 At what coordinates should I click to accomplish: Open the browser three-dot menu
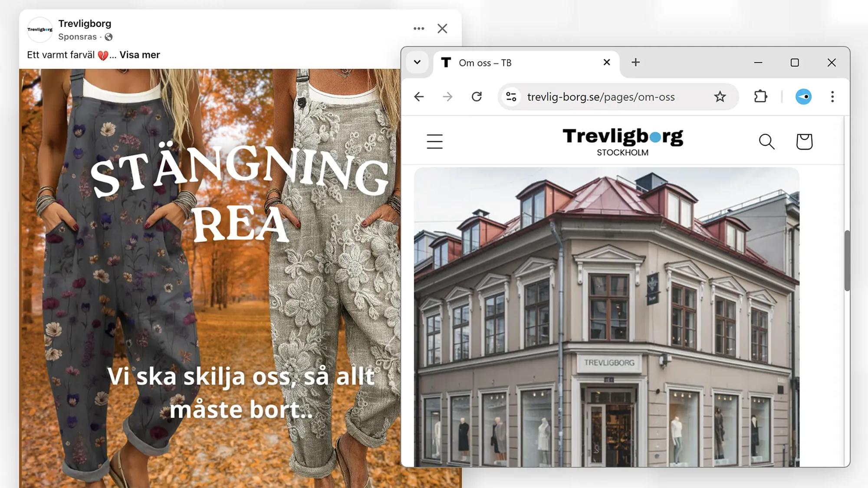pyautogui.click(x=832, y=96)
